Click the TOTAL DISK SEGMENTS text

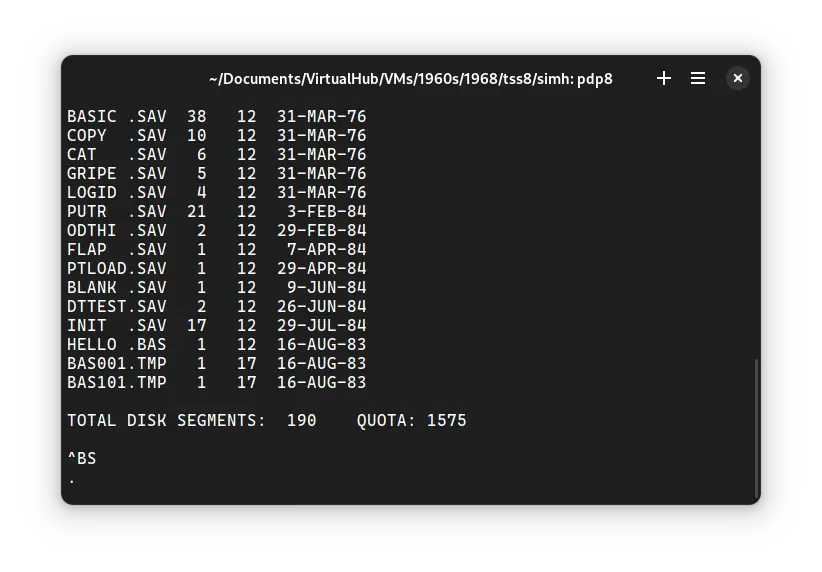coord(166,420)
